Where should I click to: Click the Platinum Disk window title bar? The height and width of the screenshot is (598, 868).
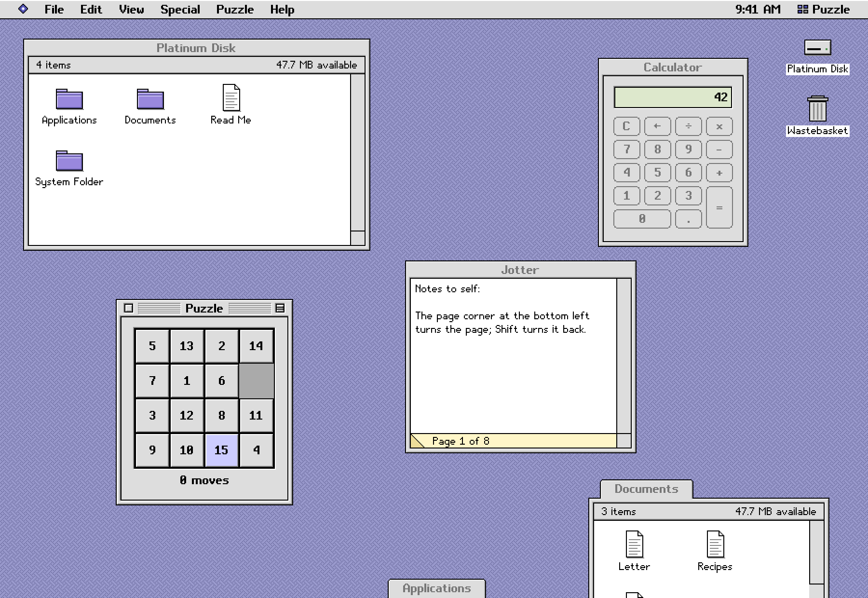(x=196, y=48)
